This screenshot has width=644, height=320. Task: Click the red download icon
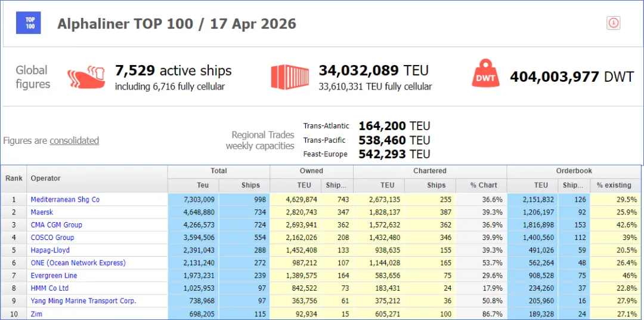(x=613, y=23)
